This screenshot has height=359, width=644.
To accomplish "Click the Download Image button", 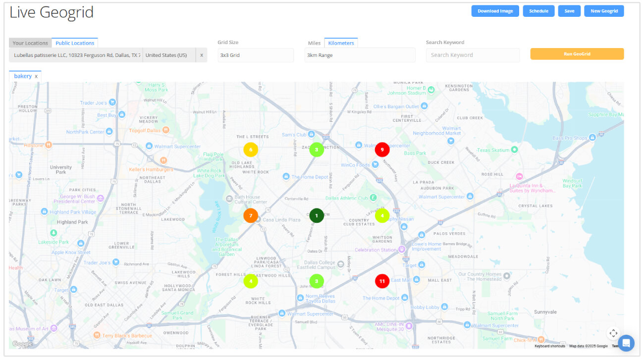I will pyautogui.click(x=495, y=10).
